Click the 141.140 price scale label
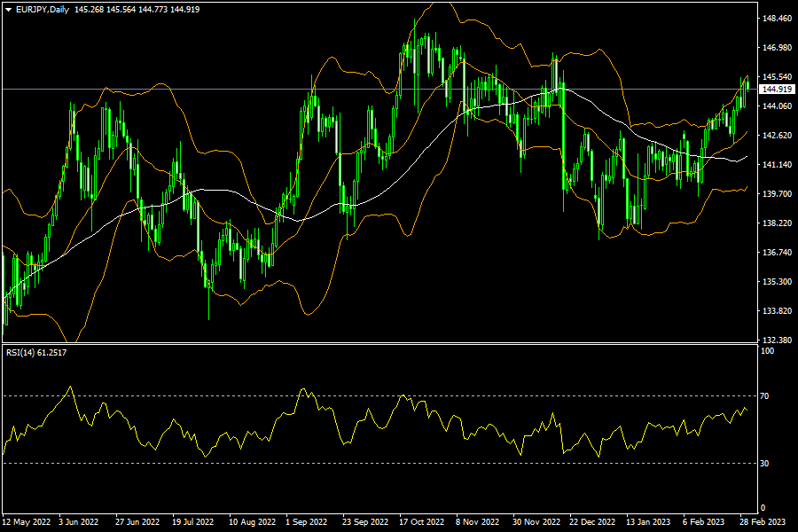798x532 pixels. [x=777, y=164]
